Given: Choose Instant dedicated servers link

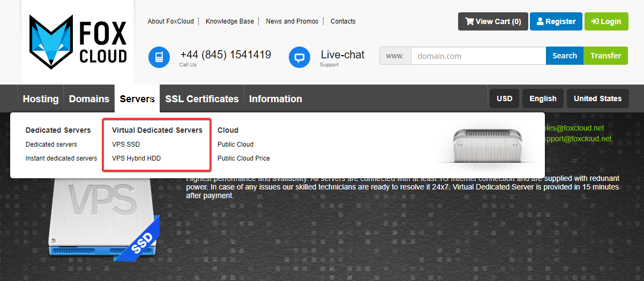Looking at the screenshot, I should coord(61,158).
